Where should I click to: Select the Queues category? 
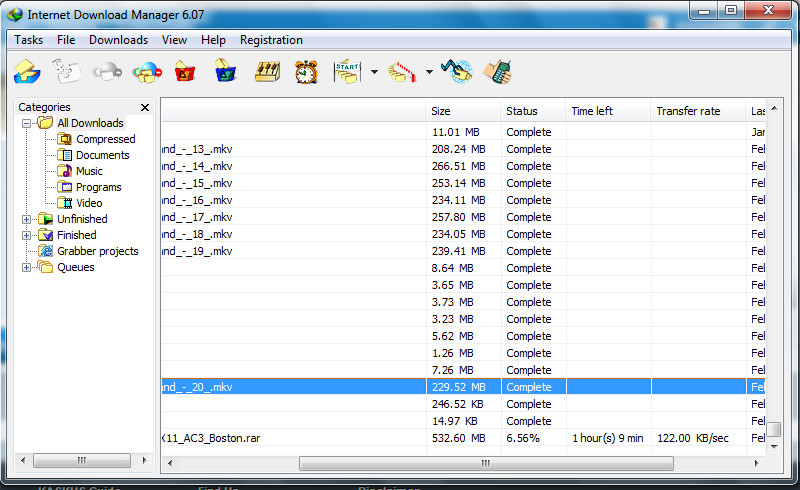pyautogui.click(x=76, y=267)
